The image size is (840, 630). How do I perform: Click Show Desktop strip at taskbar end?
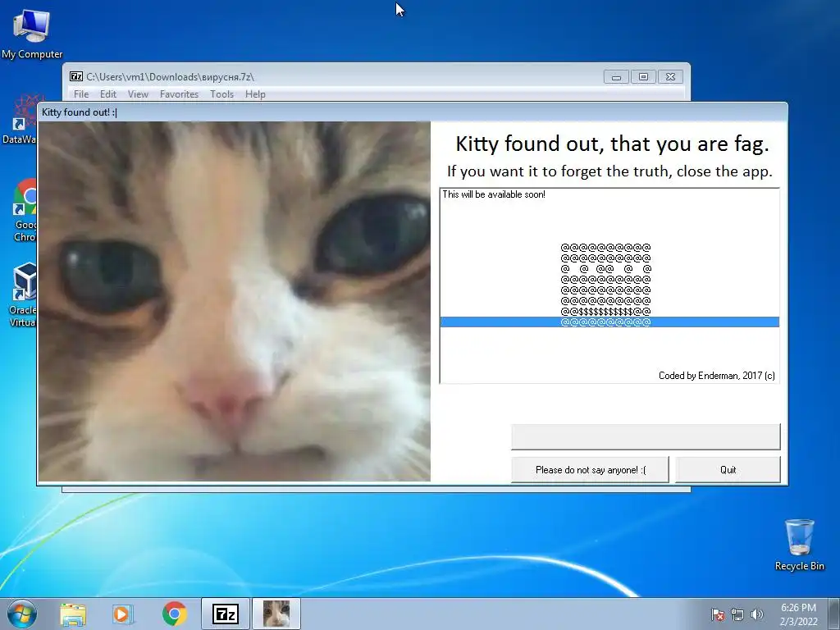(834, 614)
